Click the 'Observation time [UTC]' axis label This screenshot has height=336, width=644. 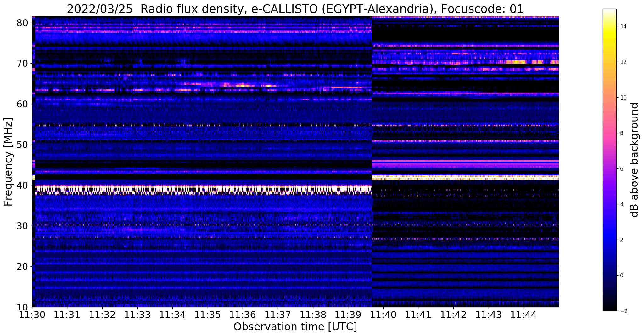pyautogui.click(x=295, y=327)
